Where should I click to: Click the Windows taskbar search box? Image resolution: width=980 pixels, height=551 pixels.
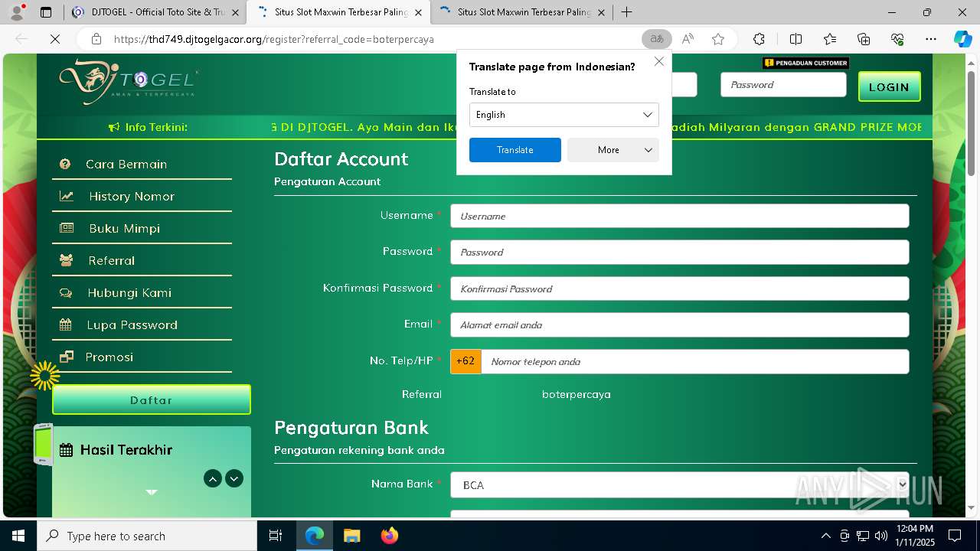click(x=147, y=536)
